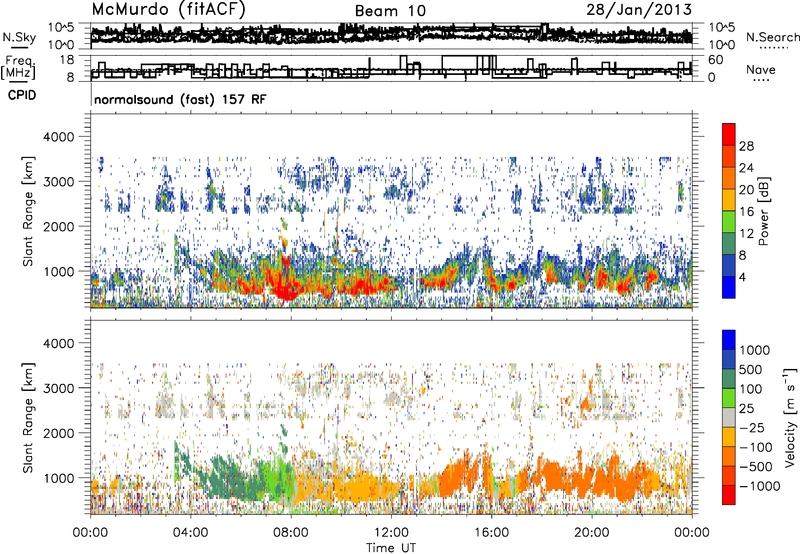800x554 pixels.
Task: Click the solid line sample under 'N.Sky'
Action: (19, 47)
